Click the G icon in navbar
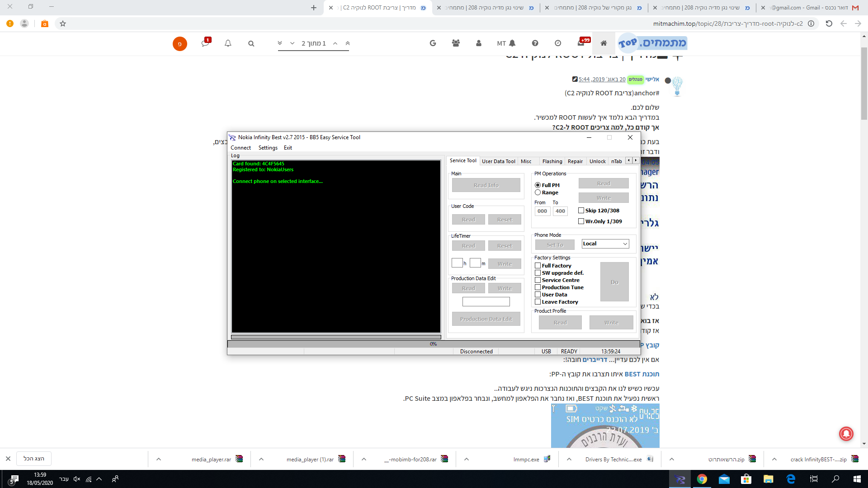This screenshot has width=868, height=488. [x=433, y=43]
